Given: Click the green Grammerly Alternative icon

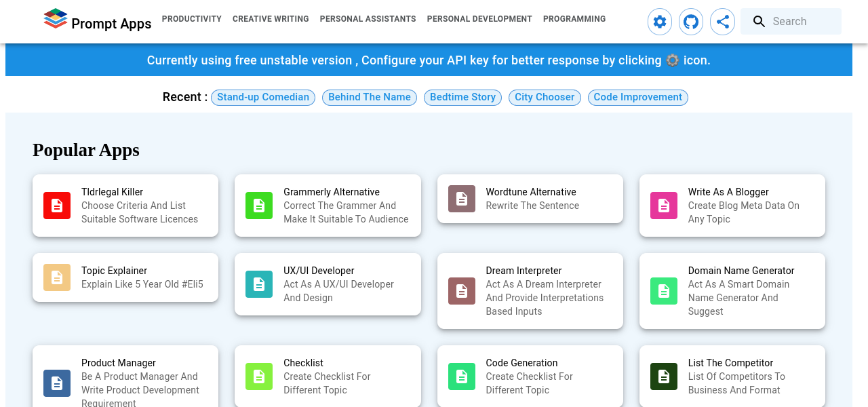Looking at the screenshot, I should pyautogui.click(x=259, y=206).
